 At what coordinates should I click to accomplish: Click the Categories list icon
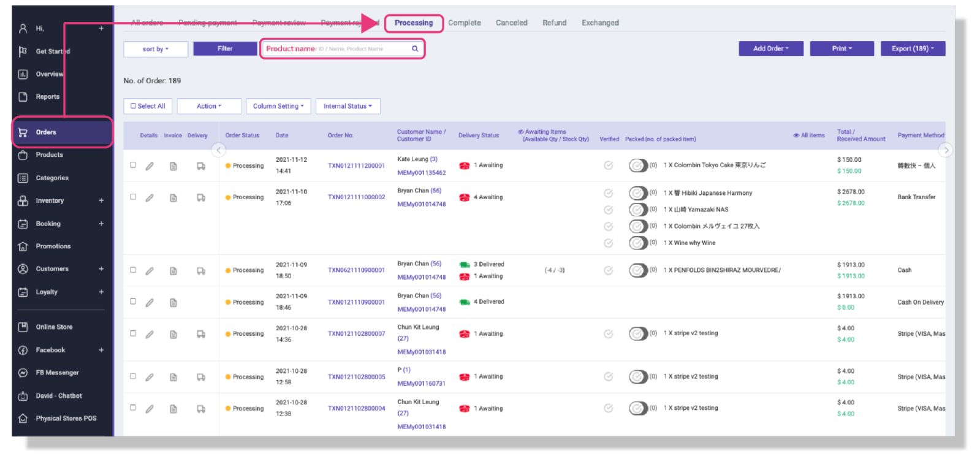tap(23, 178)
